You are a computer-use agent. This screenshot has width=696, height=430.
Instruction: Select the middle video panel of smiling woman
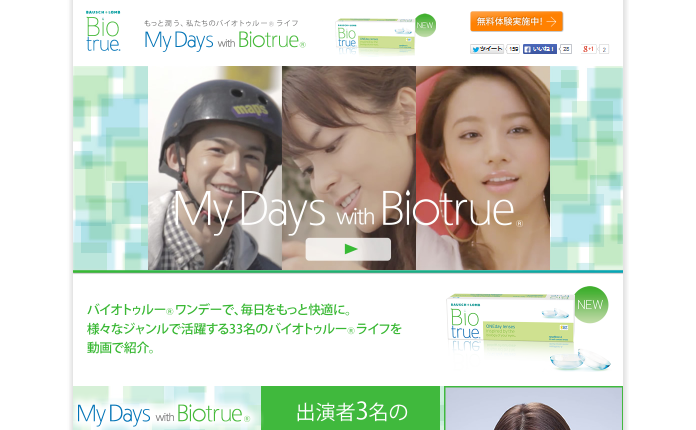349,168
